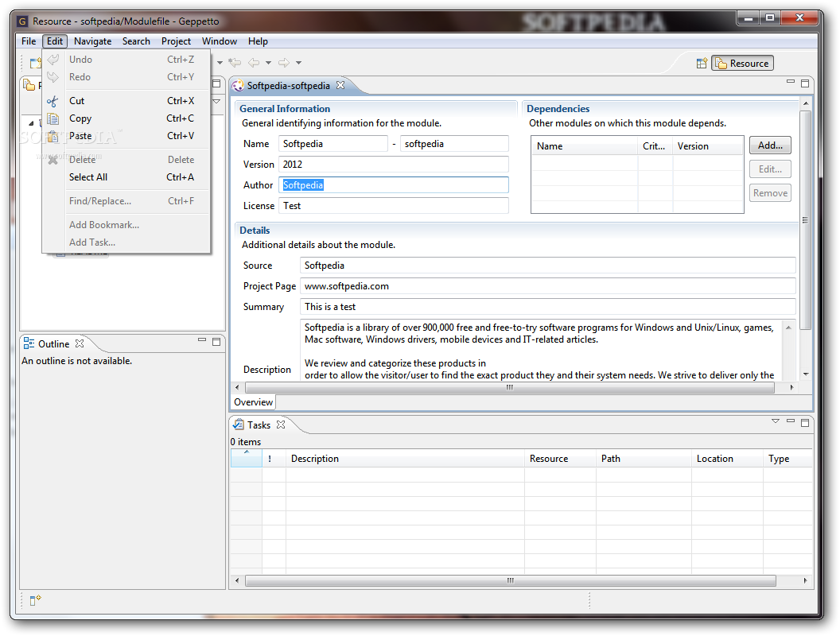Minimize the Outline view
This screenshot has height=636, width=840.
tap(202, 340)
